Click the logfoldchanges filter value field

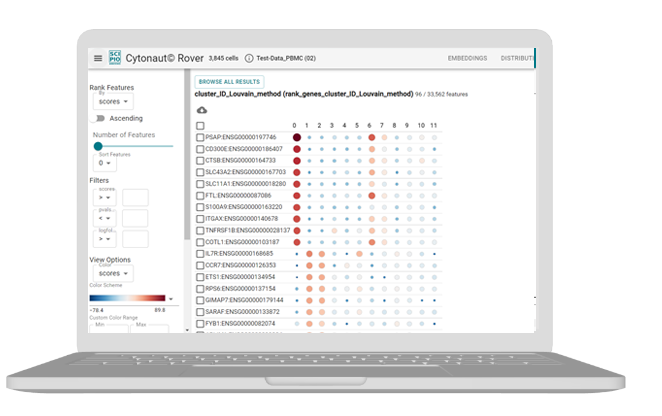click(x=135, y=239)
